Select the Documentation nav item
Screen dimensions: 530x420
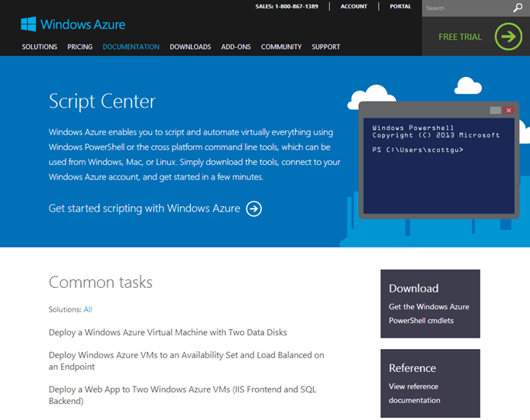(x=131, y=47)
